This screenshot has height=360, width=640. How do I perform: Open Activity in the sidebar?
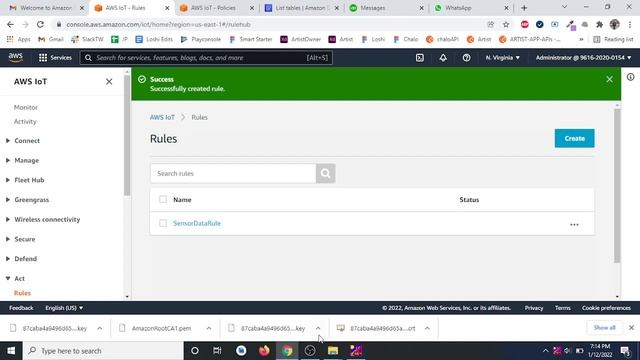point(25,122)
